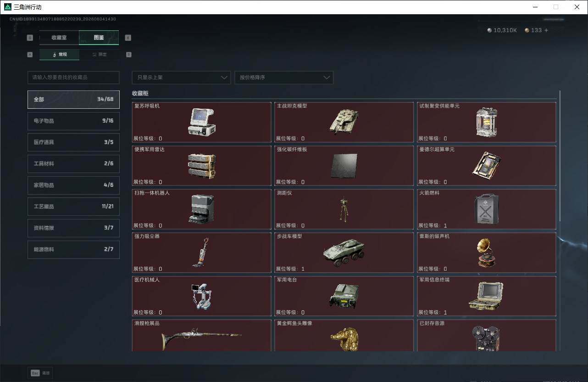Viewport: 588px width, 382px height.
Task: Click the collectible search input field
Action: click(73, 78)
